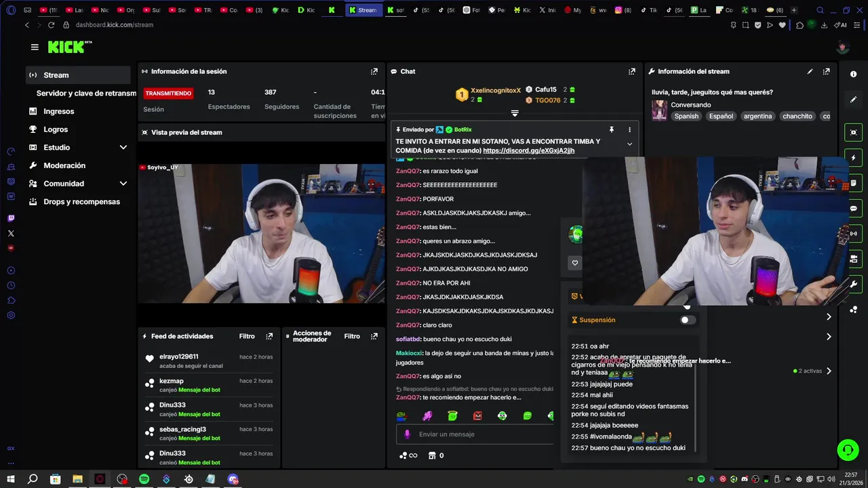The width and height of the screenshot is (868, 488).
Task: Pop out the Acciones de moderador panel
Action: [x=374, y=336]
